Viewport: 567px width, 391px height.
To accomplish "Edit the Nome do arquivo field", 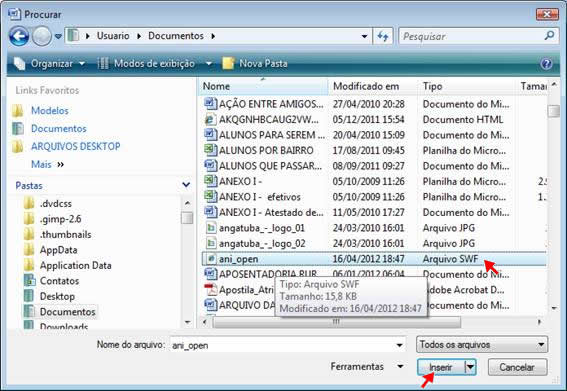I will click(x=283, y=345).
